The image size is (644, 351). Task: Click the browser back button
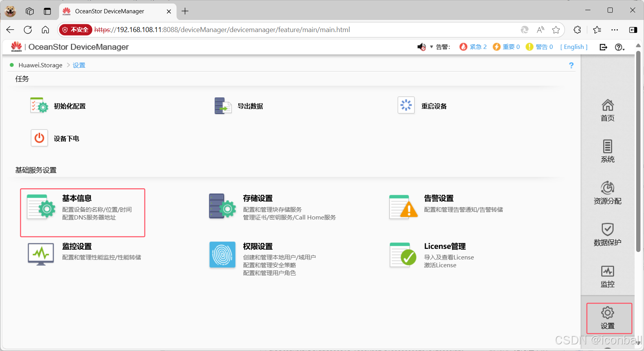10,30
